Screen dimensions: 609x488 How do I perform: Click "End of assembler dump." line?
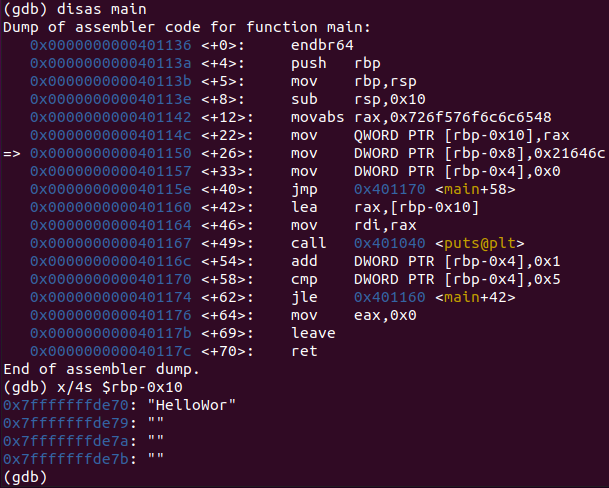[x=101, y=369]
